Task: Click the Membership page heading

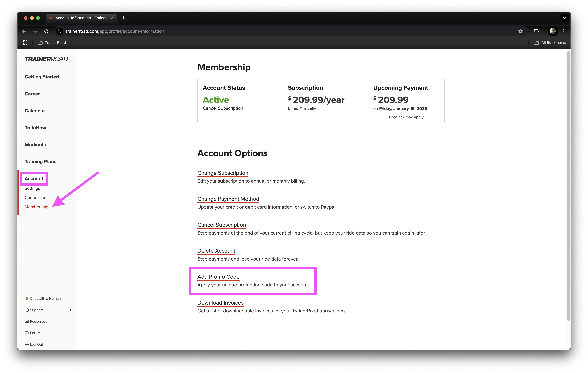Action: (224, 67)
